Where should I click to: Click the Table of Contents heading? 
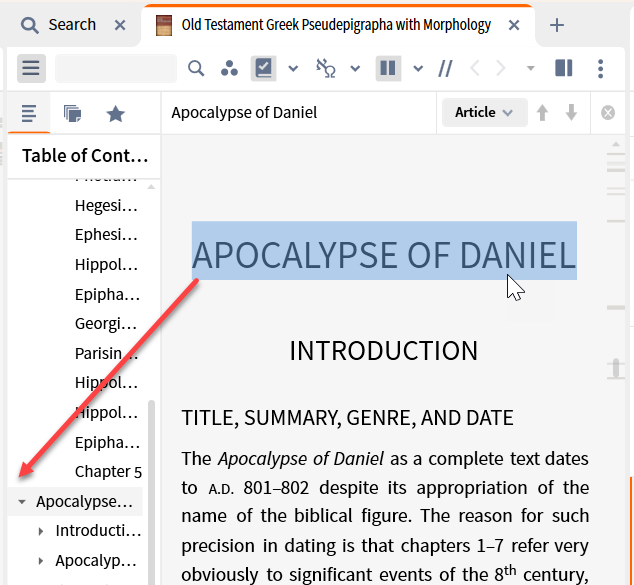(x=85, y=156)
